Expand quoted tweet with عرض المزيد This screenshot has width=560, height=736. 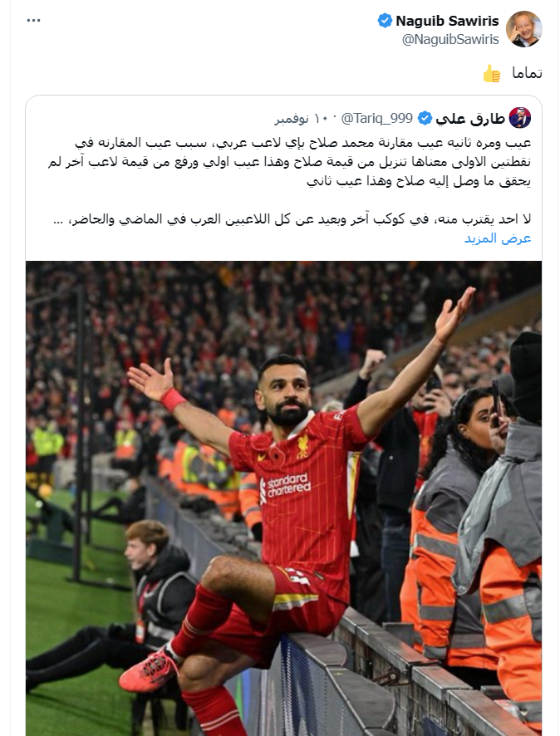click(498, 238)
